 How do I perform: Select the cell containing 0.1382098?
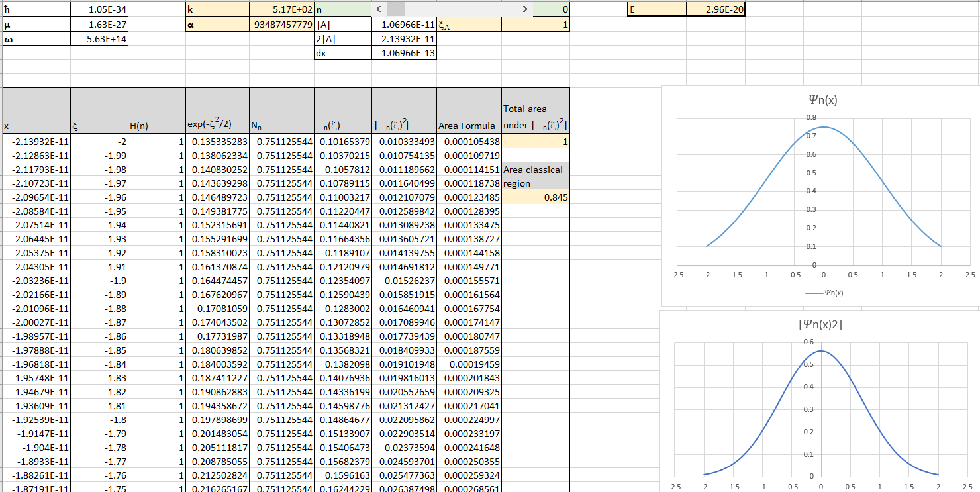344,364
